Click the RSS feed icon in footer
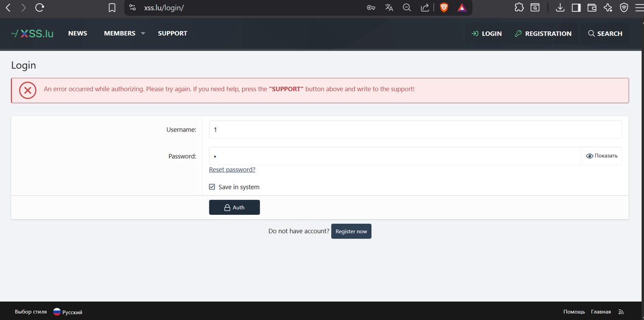 (x=621, y=312)
